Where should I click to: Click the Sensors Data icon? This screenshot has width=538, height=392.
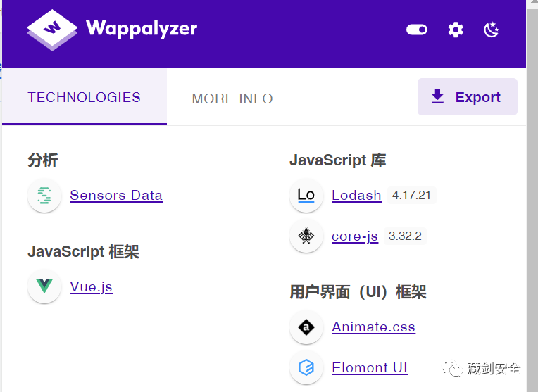click(x=44, y=196)
